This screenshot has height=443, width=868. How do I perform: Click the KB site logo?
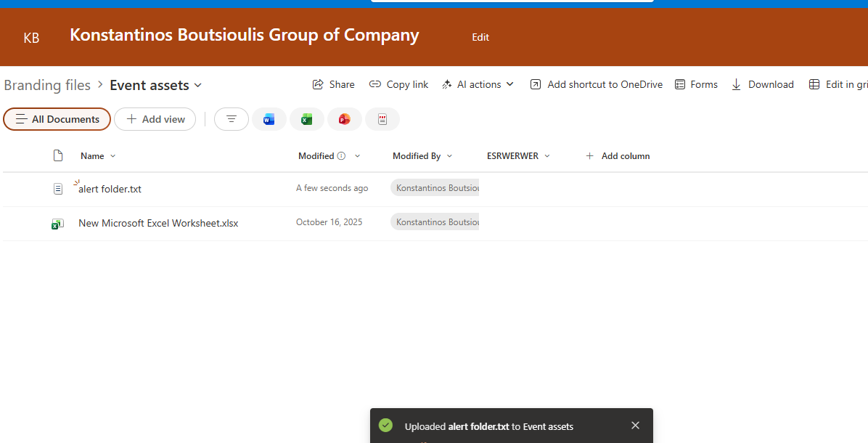coord(31,38)
